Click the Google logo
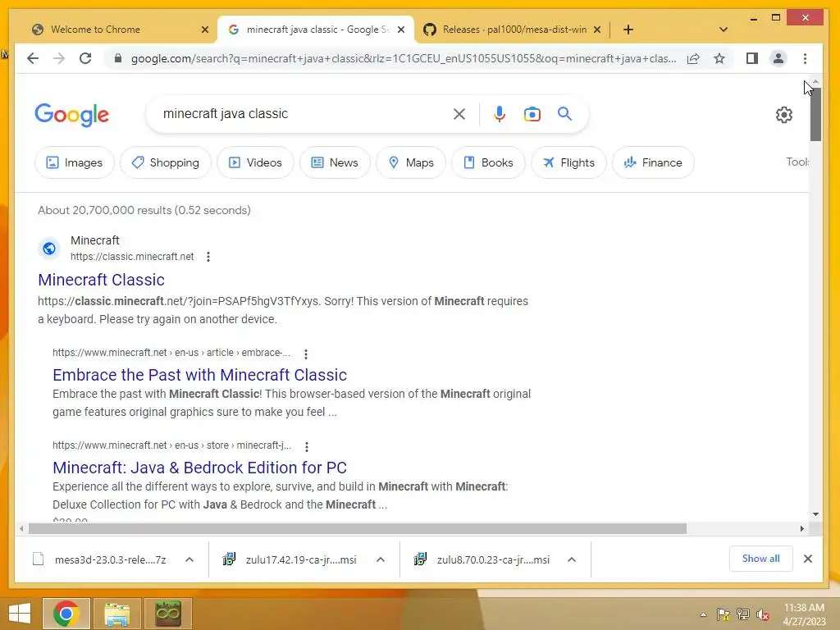This screenshot has height=630, width=840. coord(72,115)
